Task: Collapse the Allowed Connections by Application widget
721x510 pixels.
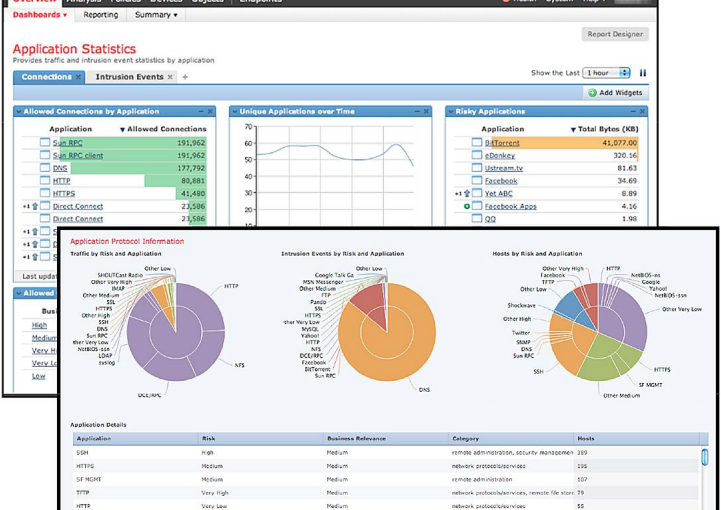Action: [x=201, y=112]
